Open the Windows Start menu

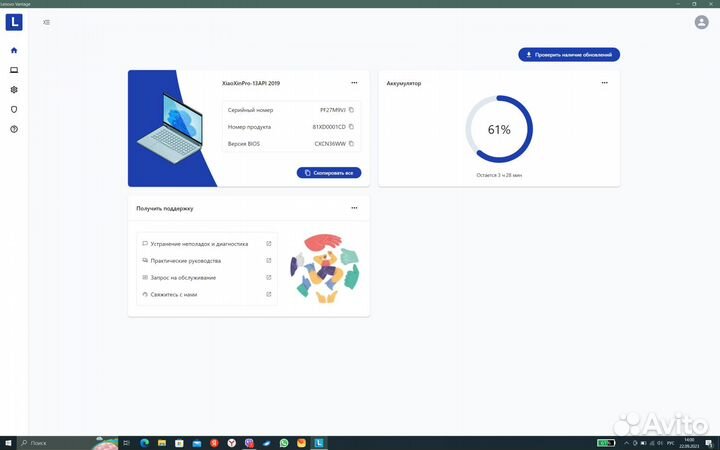(8, 443)
